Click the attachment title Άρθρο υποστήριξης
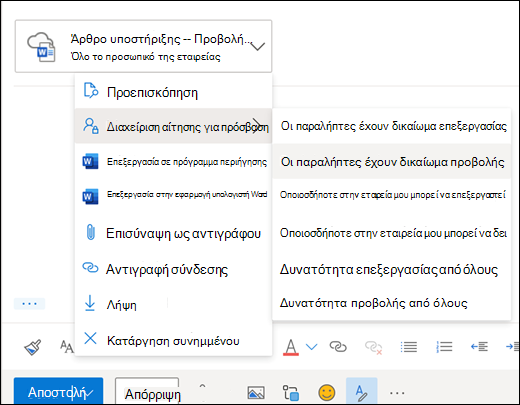Screen dimensions: 520x405 coord(162,39)
